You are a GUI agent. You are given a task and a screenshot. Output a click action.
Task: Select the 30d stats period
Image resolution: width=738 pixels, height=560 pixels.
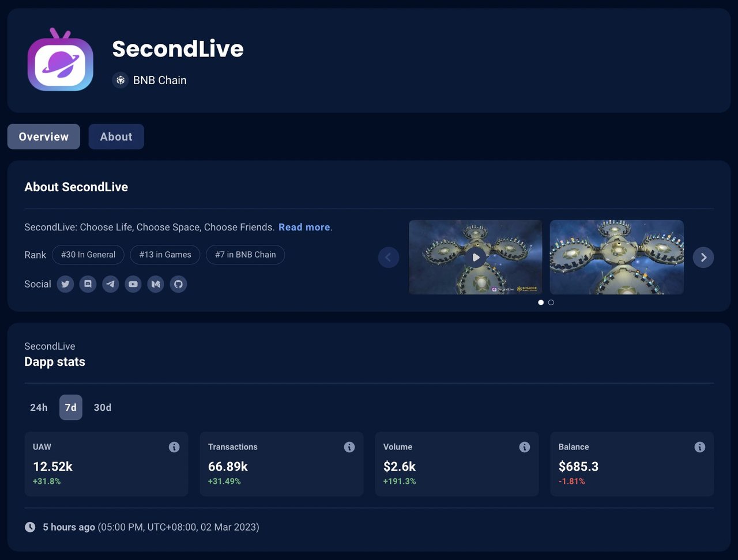(x=103, y=407)
